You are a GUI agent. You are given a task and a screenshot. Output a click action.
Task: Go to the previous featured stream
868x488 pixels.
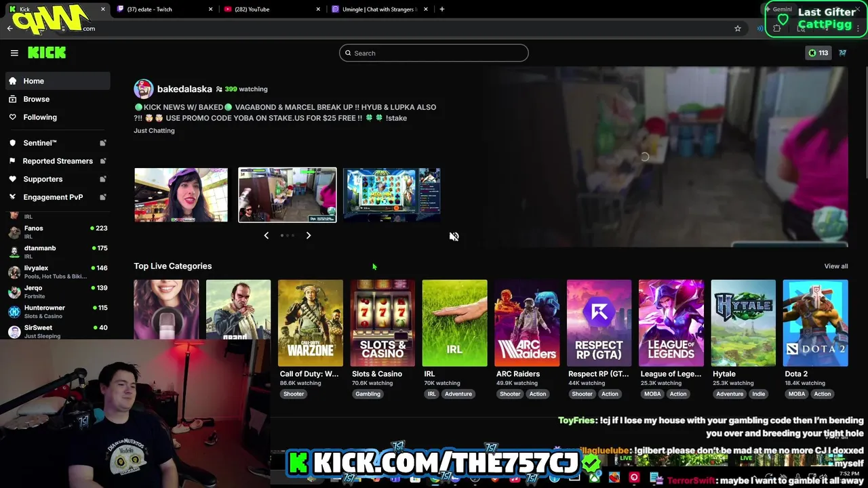[x=267, y=235]
